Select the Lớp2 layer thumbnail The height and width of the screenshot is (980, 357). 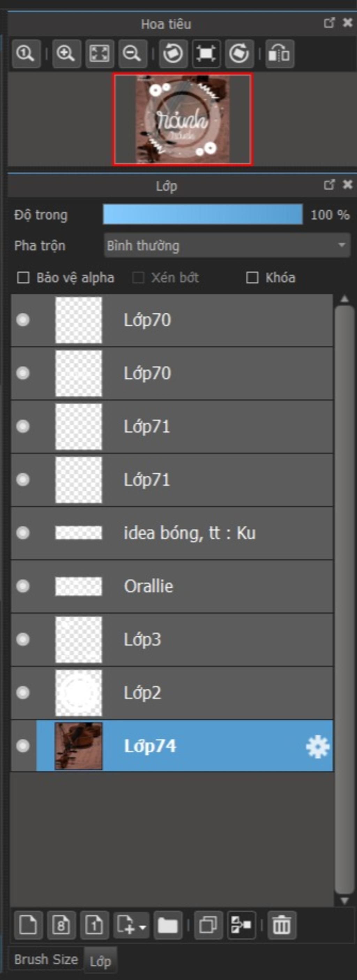(x=78, y=693)
